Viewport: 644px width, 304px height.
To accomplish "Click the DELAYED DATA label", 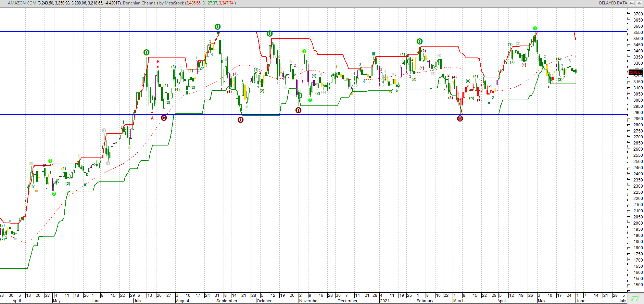I will click(x=613, y=3).
